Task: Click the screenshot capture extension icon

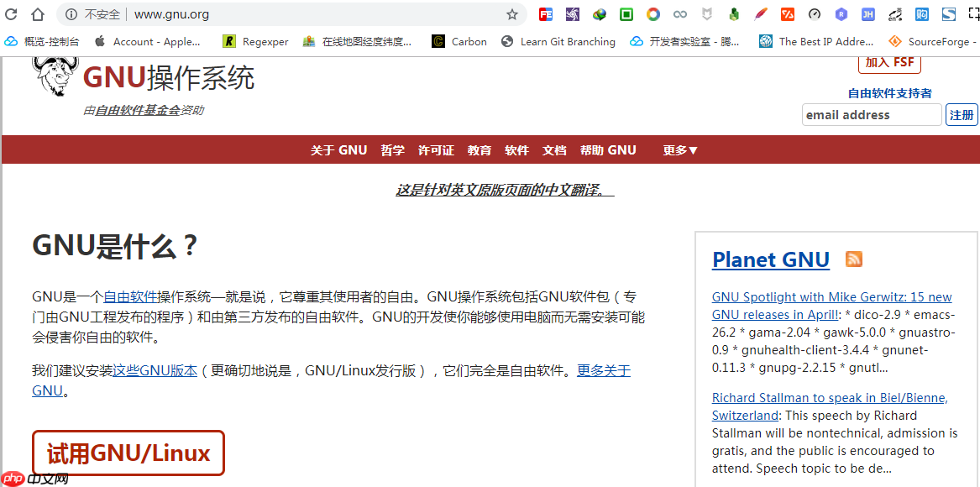Action: [973, 13]
